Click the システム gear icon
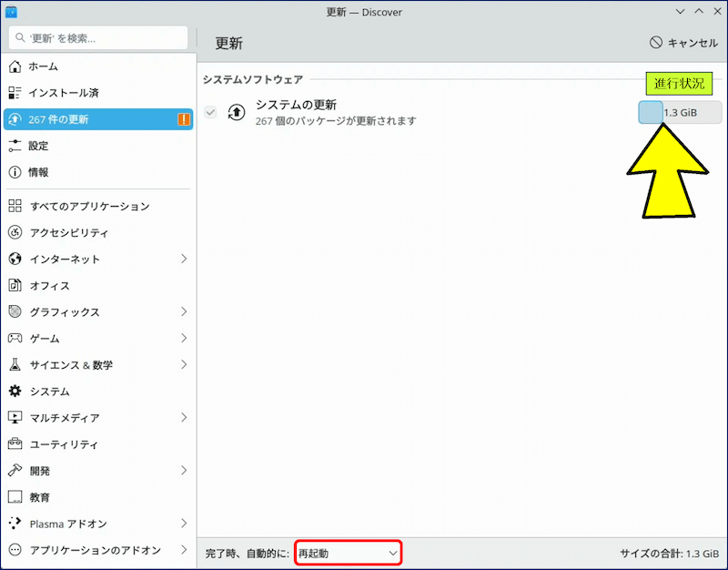The image size is (728, 570). coord(15,392)
